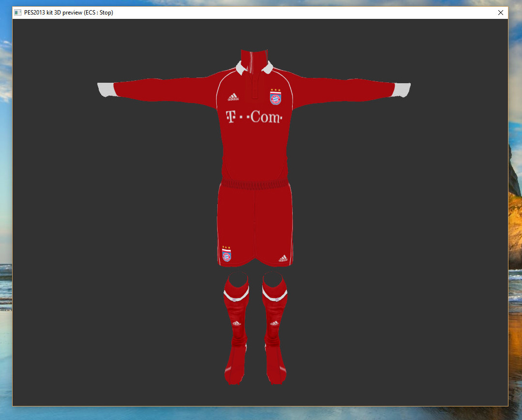This screenshot has height=420, width=522.
Task: Click the adidas logo on the shirt chest
Action: point(233,97)
